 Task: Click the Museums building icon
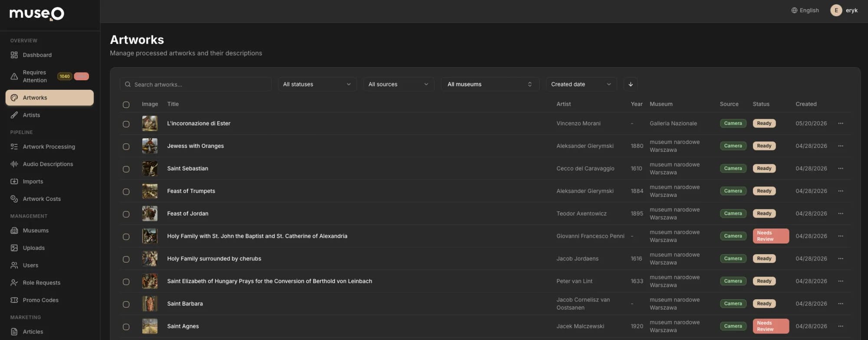click(14, 230)
